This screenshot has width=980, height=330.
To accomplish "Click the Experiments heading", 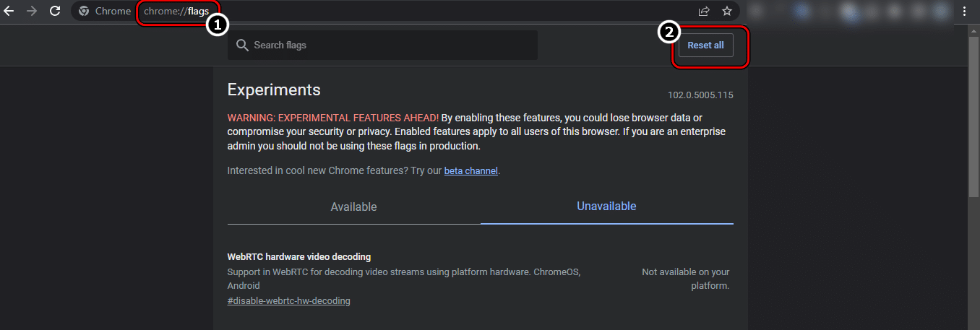I will click(274, 90).
